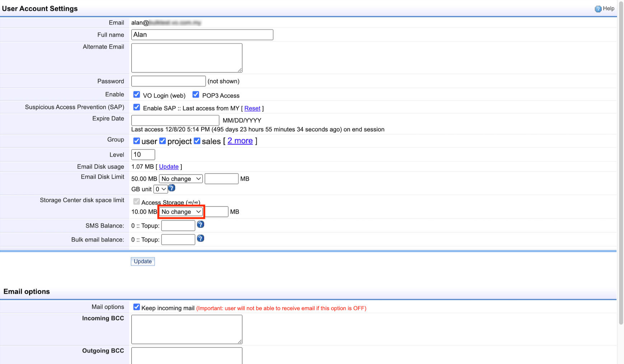The image size is (624, 364).
Task: Focus the Password input field
Action: (x=168, y=81)
